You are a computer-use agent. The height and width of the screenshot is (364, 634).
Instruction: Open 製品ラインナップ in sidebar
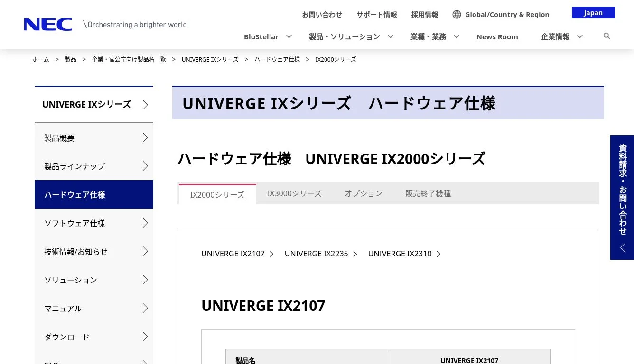point(94,166)
